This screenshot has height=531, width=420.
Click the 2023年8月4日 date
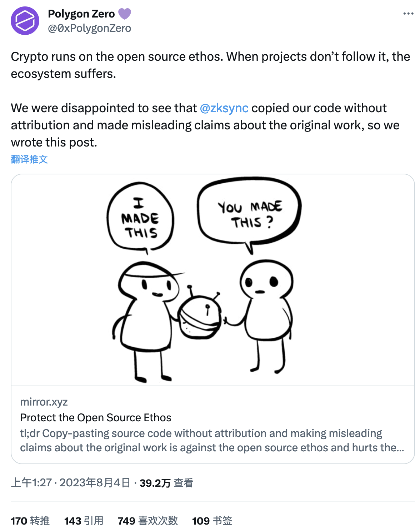click(95, 483)
